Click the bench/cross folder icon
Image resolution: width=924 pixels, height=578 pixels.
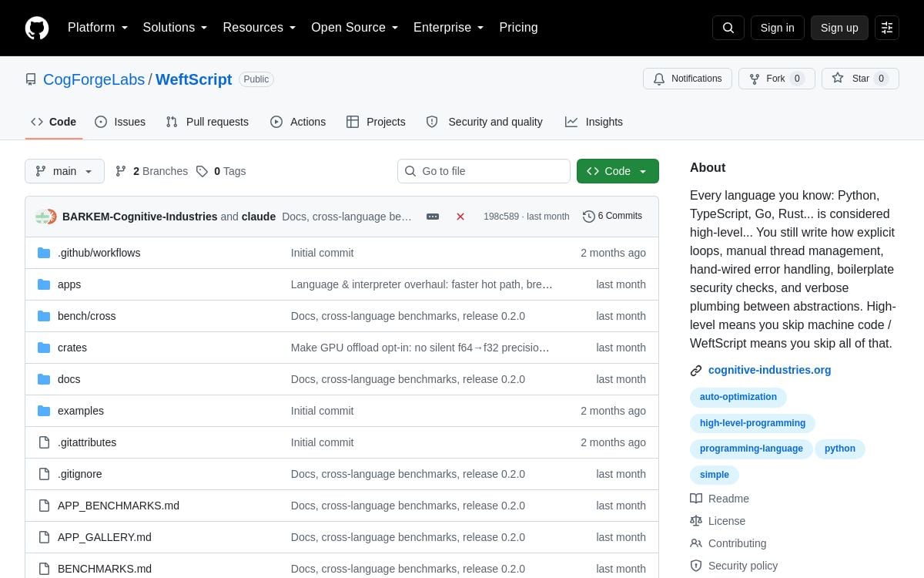click(x=44, y=316)
